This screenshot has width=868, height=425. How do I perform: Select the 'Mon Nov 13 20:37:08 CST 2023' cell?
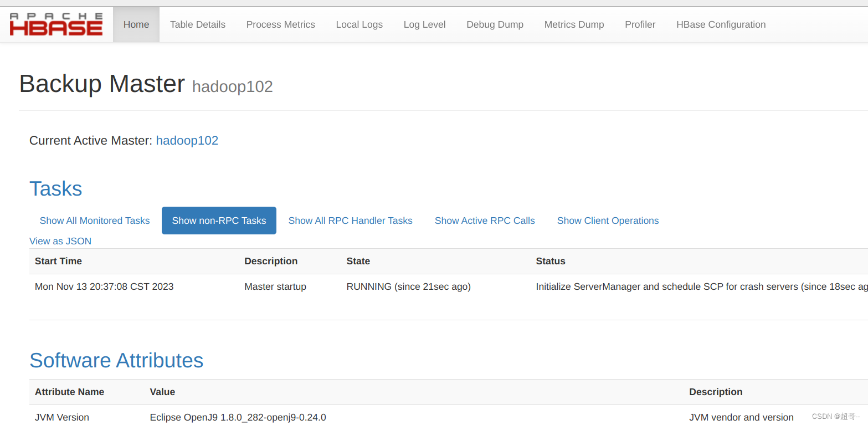point(104,287)
